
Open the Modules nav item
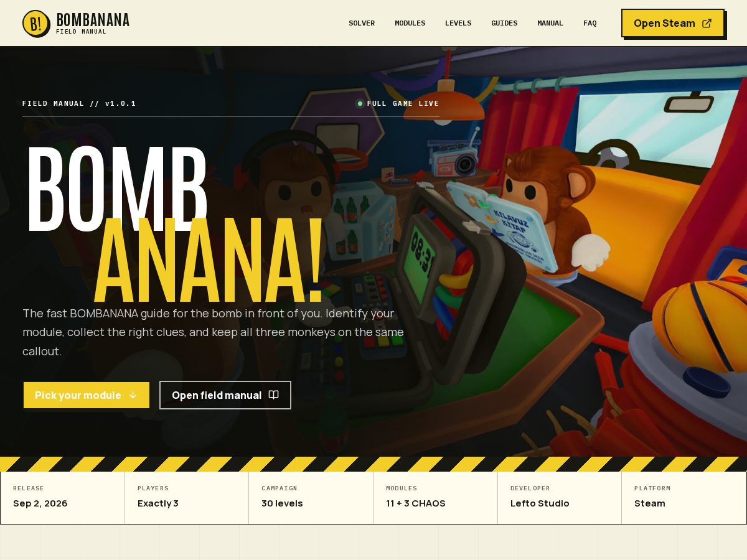[x=410, y=23]
